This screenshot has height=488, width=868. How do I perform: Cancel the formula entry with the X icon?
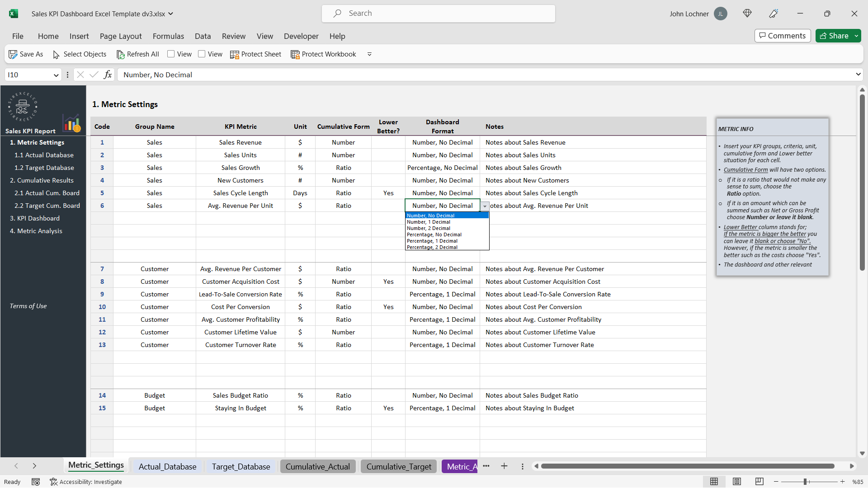point(80,75)
